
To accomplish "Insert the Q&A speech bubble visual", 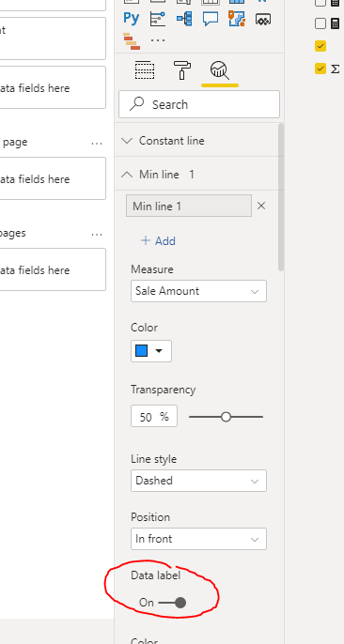I will click(x=211, y=19).
